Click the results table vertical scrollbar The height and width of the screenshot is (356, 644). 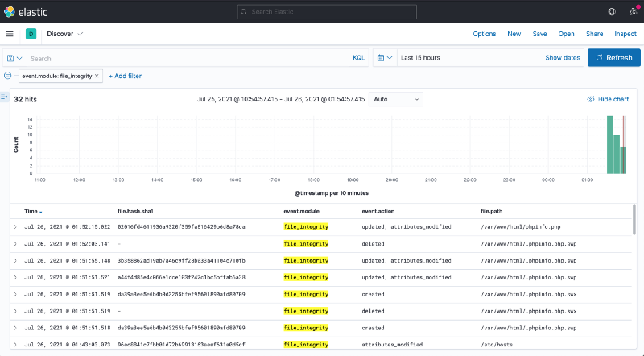[634, 219]
